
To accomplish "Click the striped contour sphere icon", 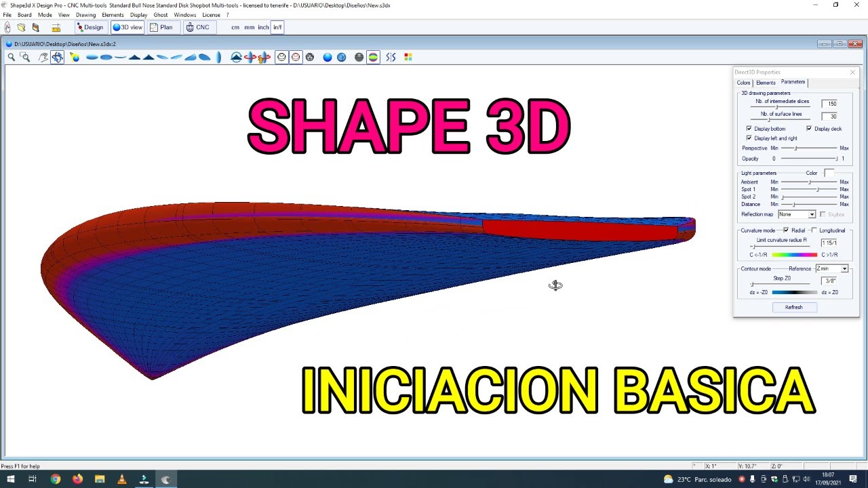I will (x=359, y=58).
